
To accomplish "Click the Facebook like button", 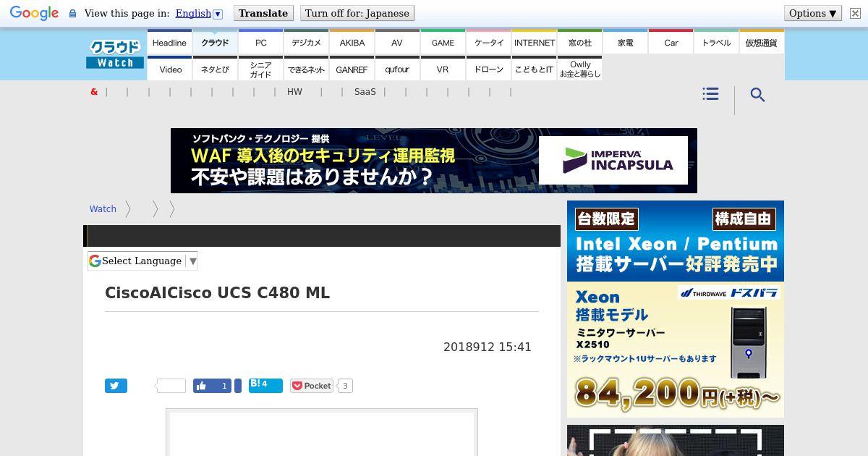I will click(213, 386).
